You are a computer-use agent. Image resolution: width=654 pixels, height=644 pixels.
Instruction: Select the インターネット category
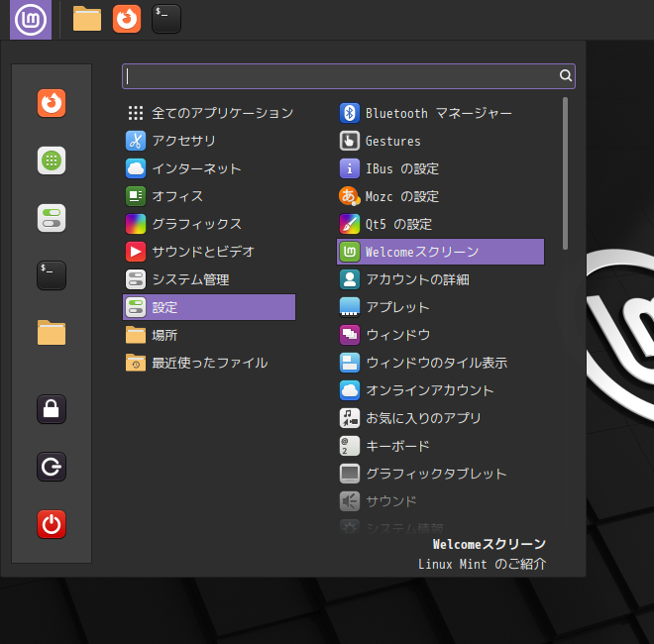(209, 168)
